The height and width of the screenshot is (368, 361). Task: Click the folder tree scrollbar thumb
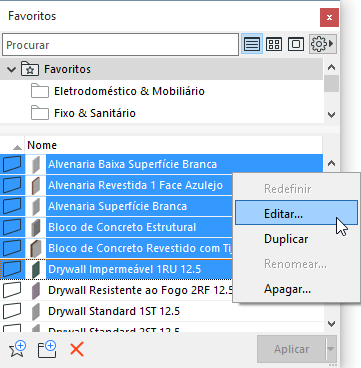331,83
